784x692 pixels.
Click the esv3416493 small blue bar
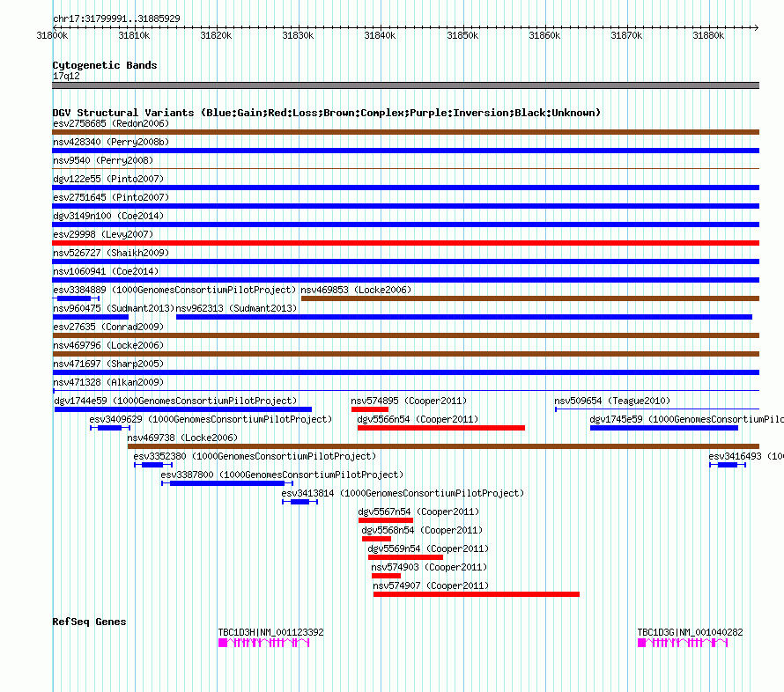728,465
